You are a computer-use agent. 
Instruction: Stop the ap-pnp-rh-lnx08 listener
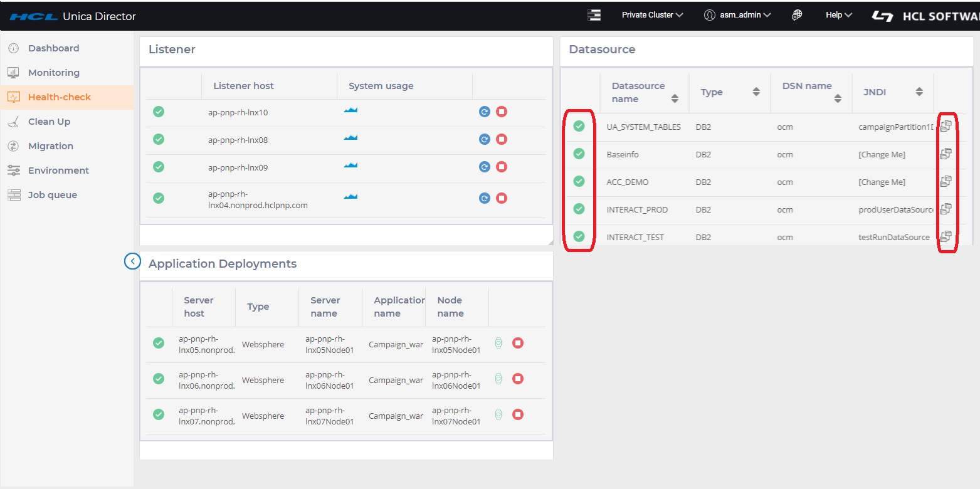click(502, 139)
